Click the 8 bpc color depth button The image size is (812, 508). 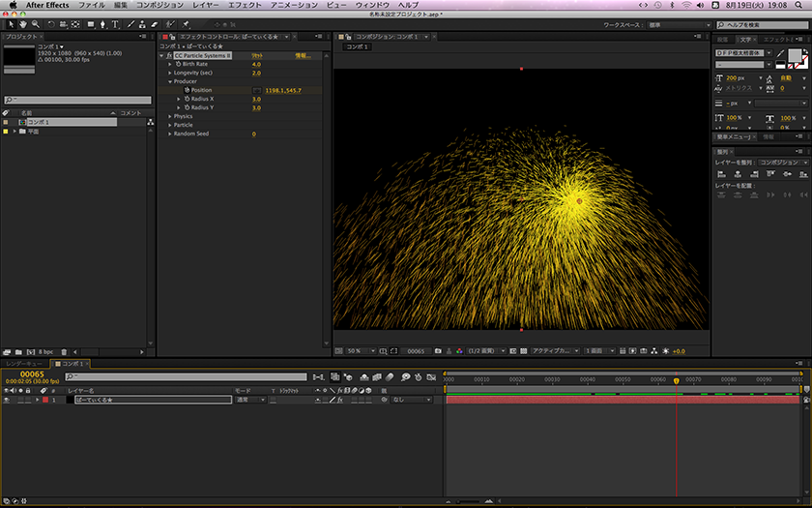click(x=43, y=351)
